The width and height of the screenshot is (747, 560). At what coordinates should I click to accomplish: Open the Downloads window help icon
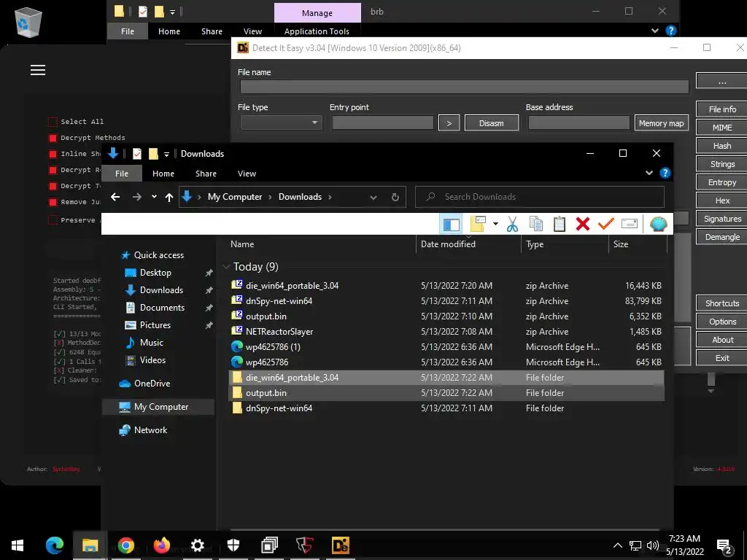[x=665, y=173]
